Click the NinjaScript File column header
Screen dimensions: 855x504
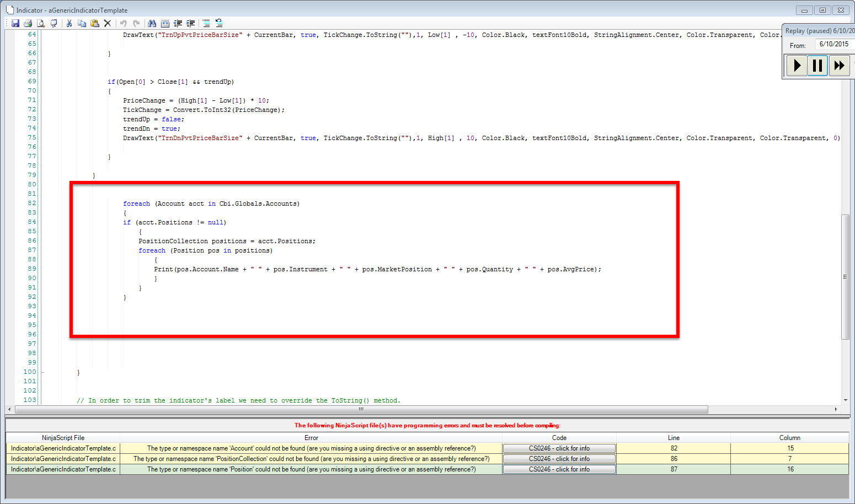click(63, 438)
